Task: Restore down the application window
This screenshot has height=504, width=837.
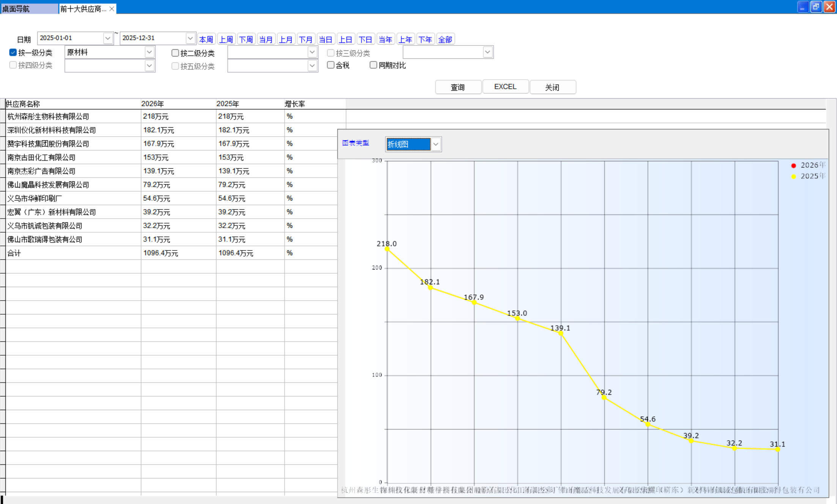Action: click(x=816, y=7)
